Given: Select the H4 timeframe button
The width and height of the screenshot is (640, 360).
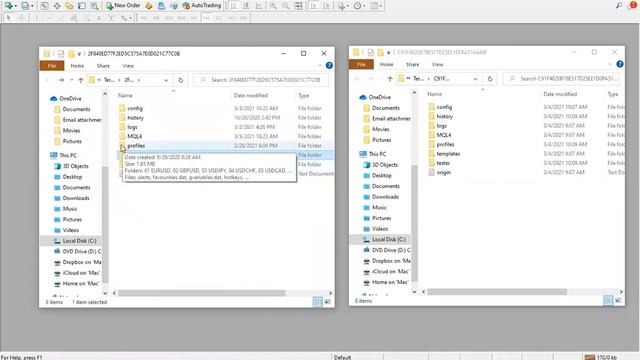Looking at the screenshot, I should (206, 18).
